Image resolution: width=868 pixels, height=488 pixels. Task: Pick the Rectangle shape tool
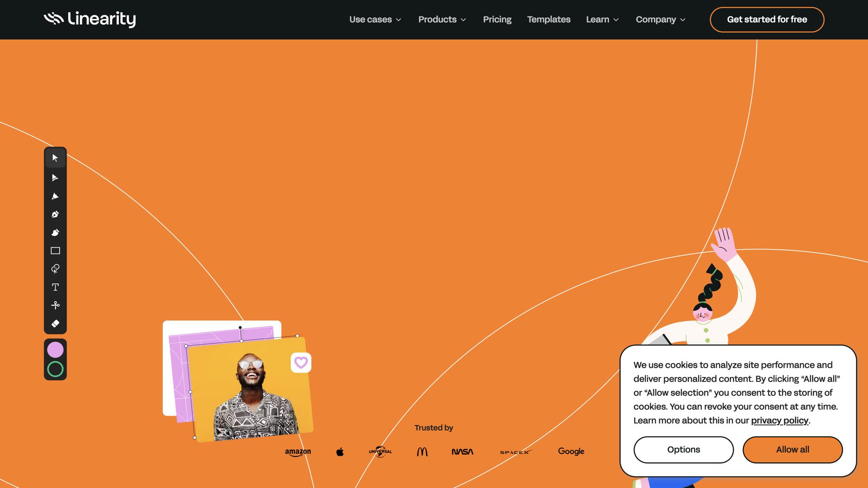(x=55, y=251)
